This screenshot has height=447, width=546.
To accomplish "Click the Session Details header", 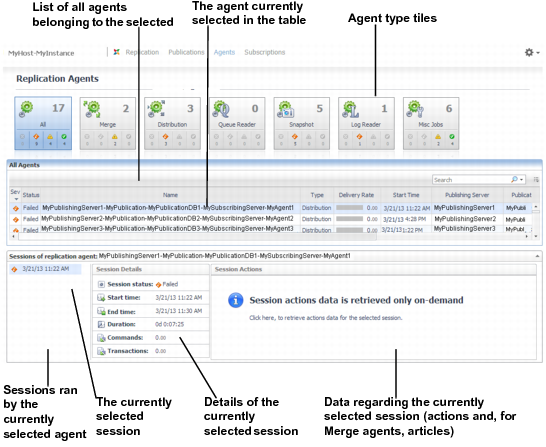I will [119, 269].
